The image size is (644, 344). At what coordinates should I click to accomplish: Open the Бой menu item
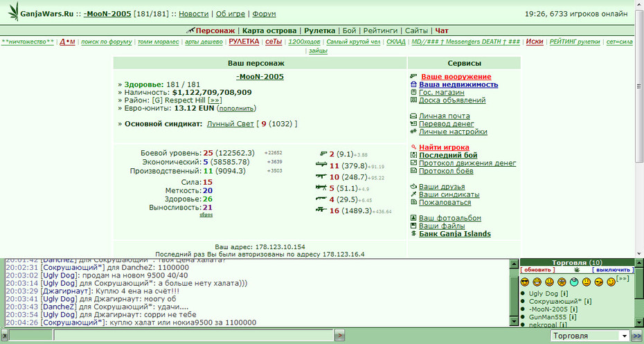click(349, 30)
